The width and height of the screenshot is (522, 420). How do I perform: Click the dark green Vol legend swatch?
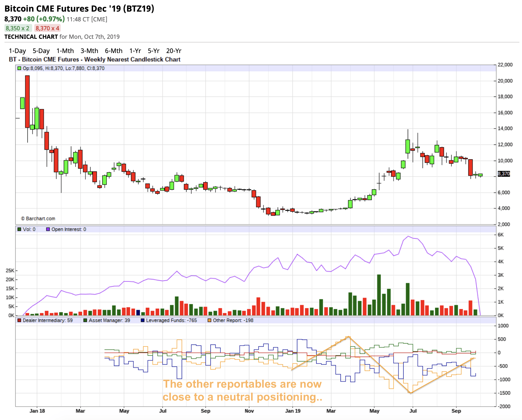(x=19, y=229)
